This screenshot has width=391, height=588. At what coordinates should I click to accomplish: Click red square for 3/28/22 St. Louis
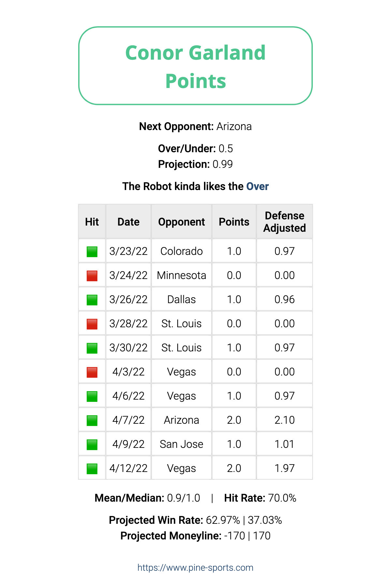(92, 324)
